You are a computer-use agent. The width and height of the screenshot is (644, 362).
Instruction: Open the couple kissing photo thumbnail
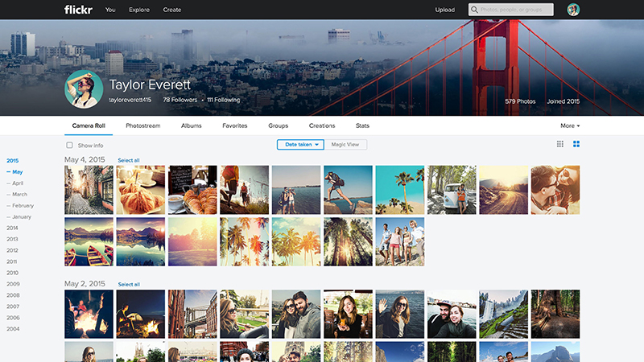[555, 190]
